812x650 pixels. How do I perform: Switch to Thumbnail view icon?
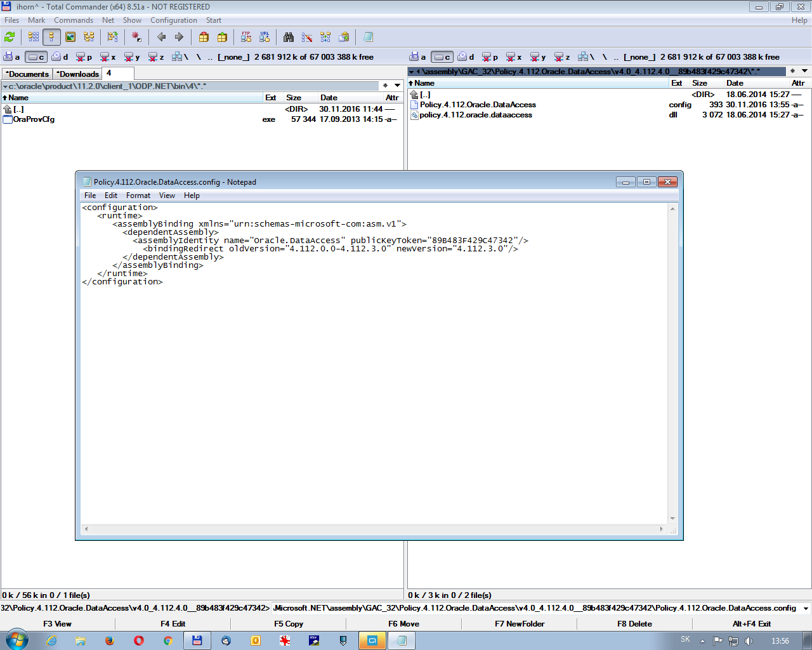point(70,37)
